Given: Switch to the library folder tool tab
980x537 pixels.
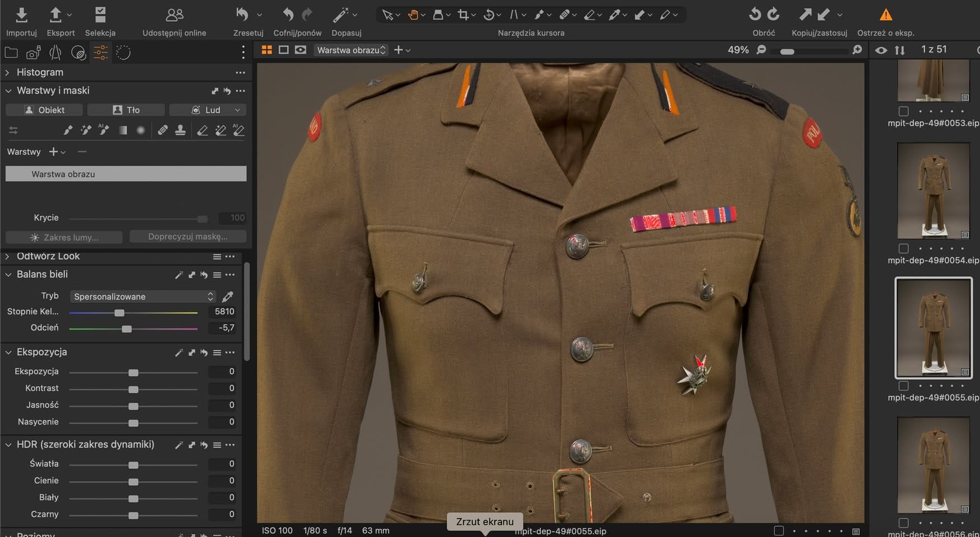Looking at the screenshot, I should (11, 53).
